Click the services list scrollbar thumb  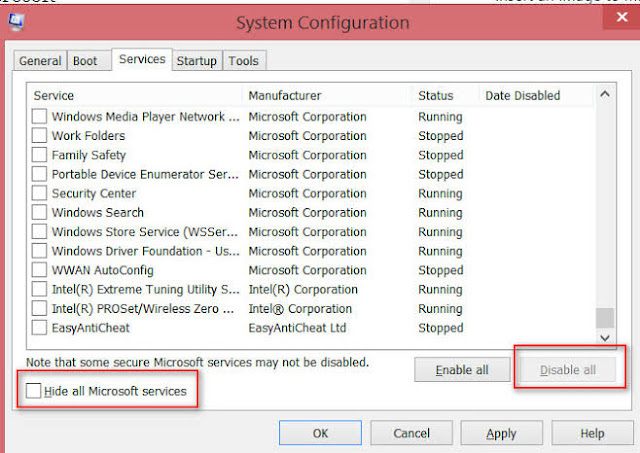point(605,318)
